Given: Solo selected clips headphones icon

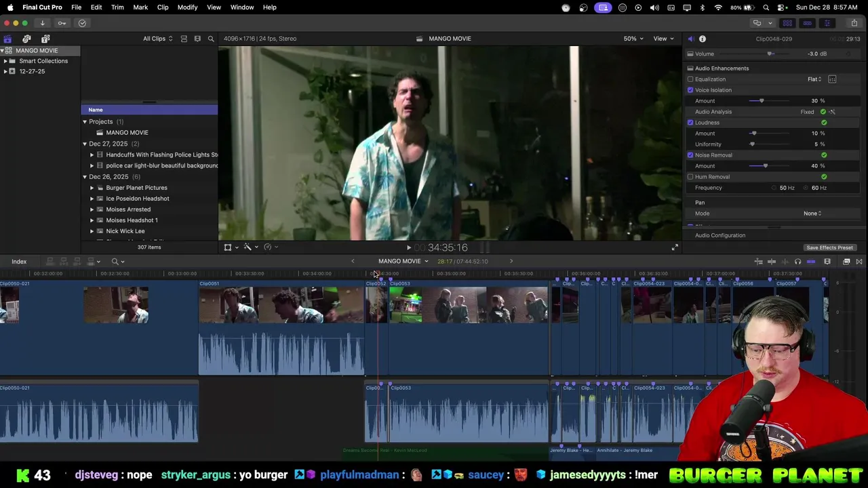Looking at the screenshot, I should pos(797,262).
